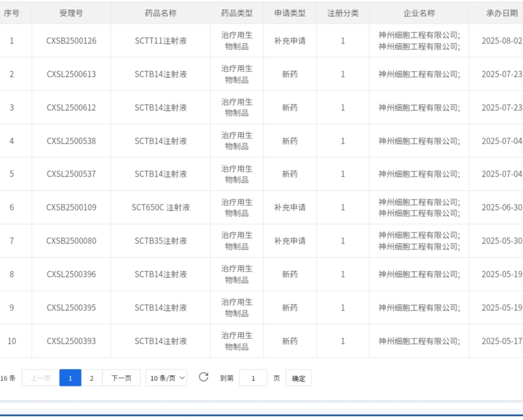Select acceptance number CXSL2500396
523x420 pixels.
(71, 274)
